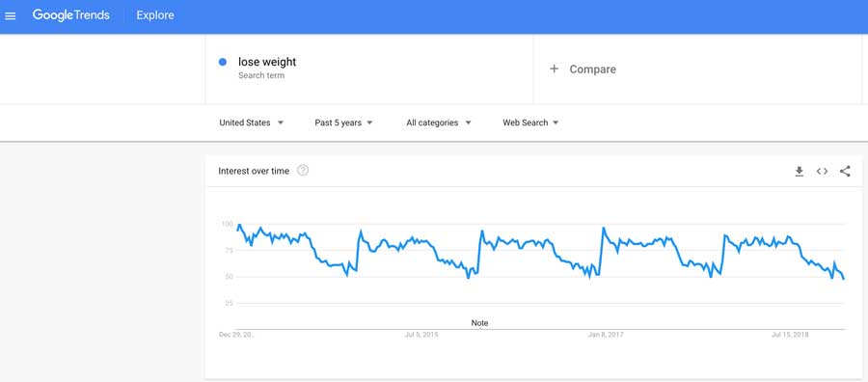Select the Explore tab in header
Screen dimensions: 868x382
coord(155,15)
